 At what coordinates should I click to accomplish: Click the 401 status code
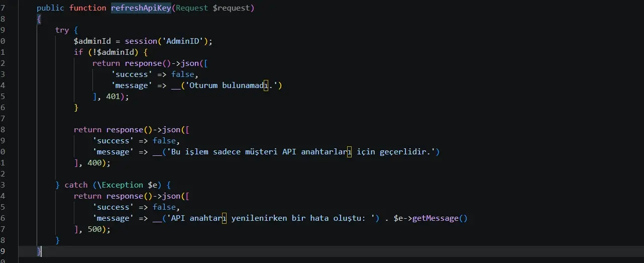[x=114, y=97]
